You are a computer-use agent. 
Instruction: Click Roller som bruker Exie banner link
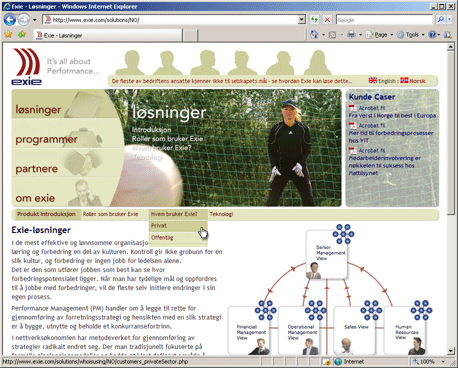[x=167, y=139]
